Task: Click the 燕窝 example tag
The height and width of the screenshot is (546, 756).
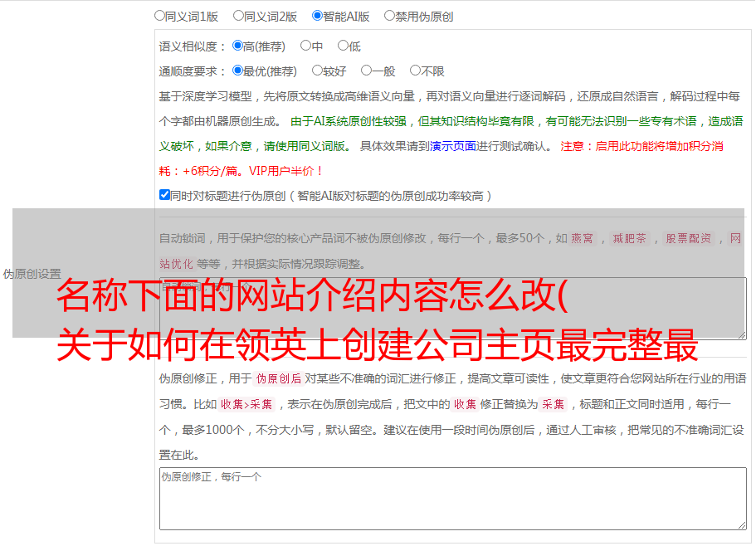Action: [x=582, y=238]
